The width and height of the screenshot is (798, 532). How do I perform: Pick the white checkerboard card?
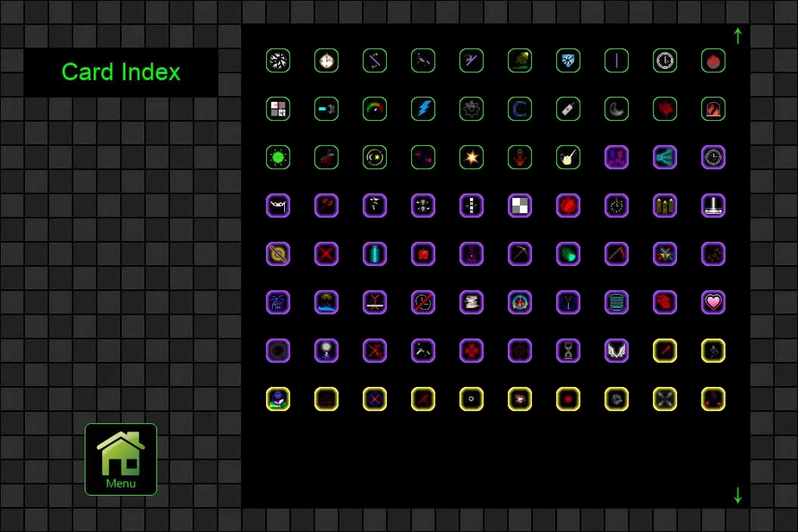click(520, 206)
